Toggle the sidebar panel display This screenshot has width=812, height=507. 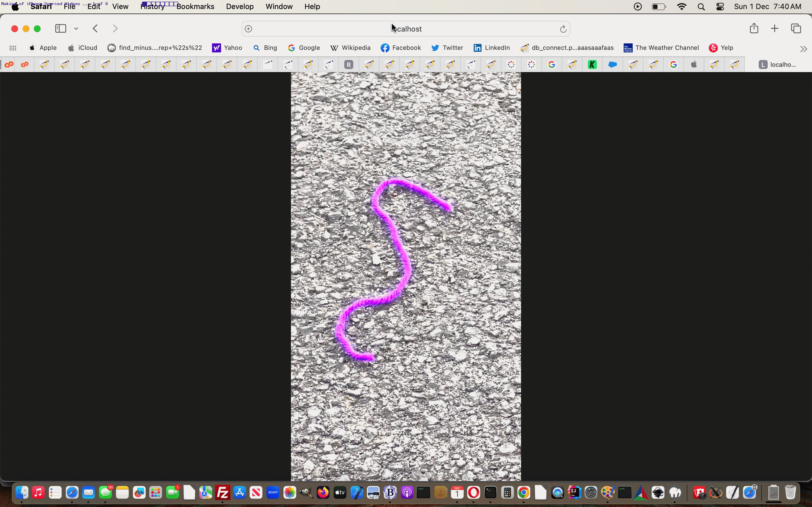tap(60, 28)
